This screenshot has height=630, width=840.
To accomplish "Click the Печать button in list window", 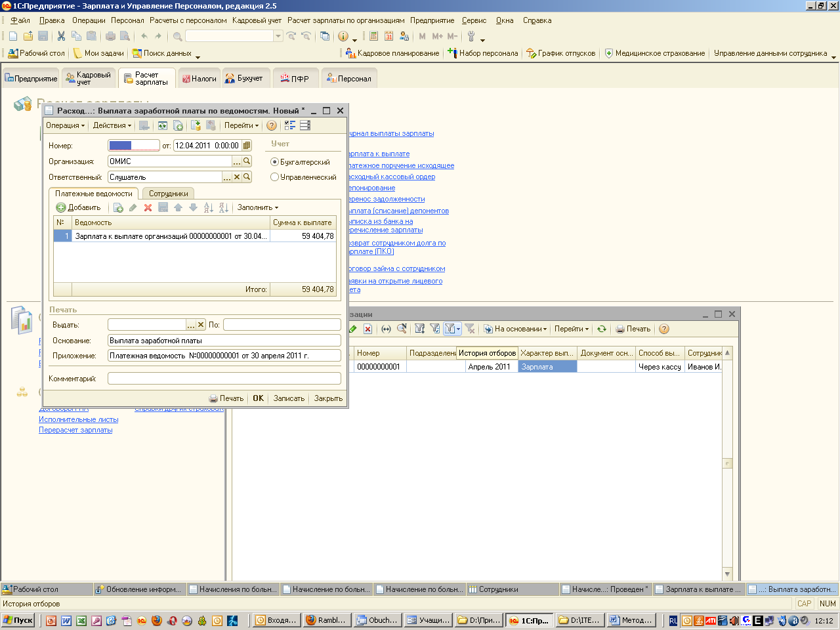I will pos(633,329).
